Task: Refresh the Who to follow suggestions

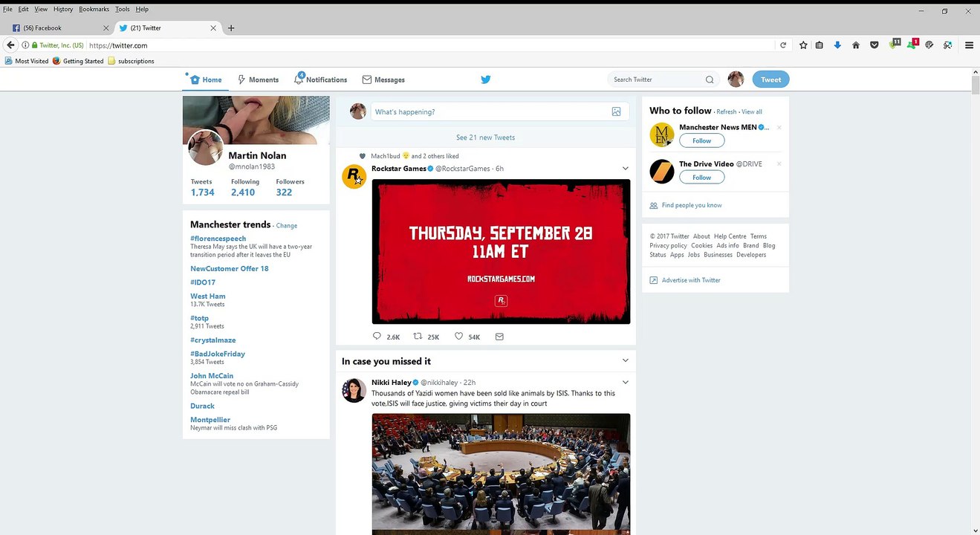Action: click(x=727, y=112)
